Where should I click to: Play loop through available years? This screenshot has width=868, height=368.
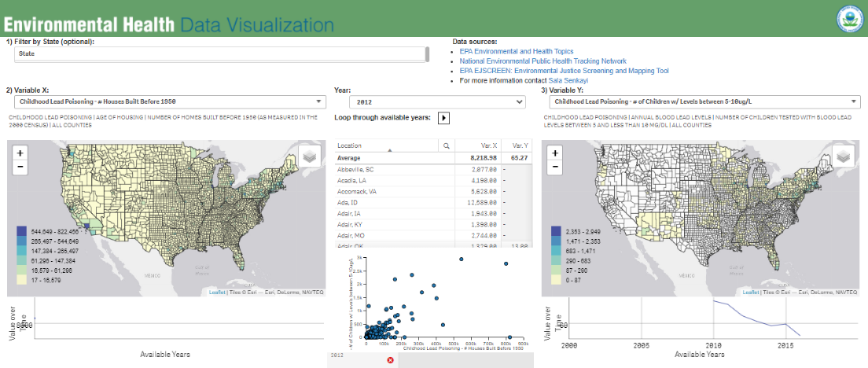tap(443, 118)
